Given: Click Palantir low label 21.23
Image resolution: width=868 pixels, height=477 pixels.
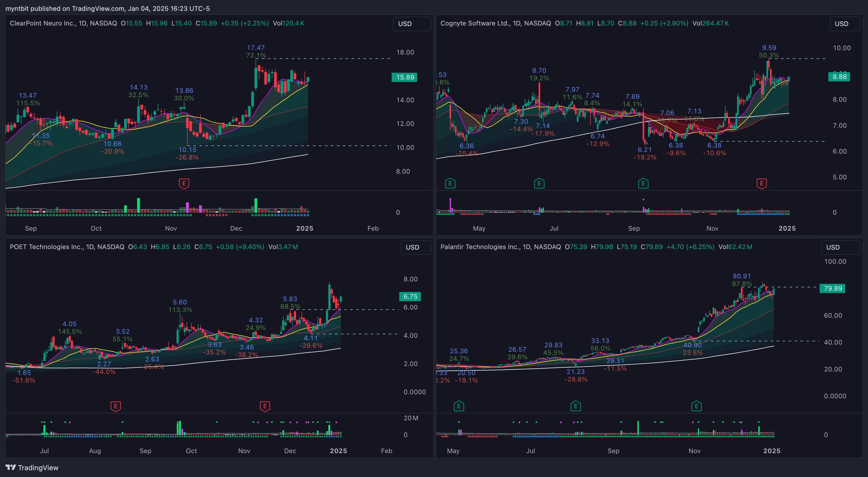Looking at the screenshot, I should [x=575, y=372].
